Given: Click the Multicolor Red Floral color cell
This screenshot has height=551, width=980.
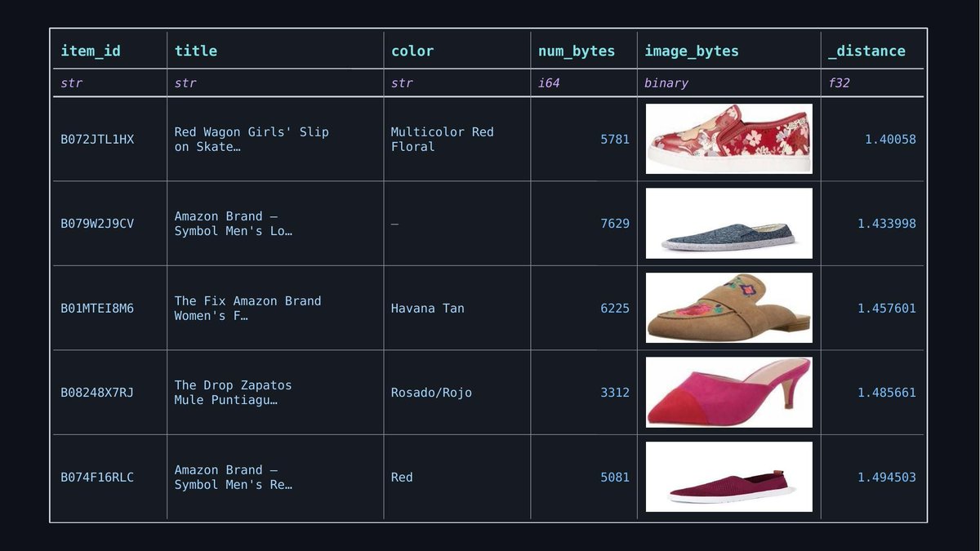Looking at the screenshot, I should [443, 140].
